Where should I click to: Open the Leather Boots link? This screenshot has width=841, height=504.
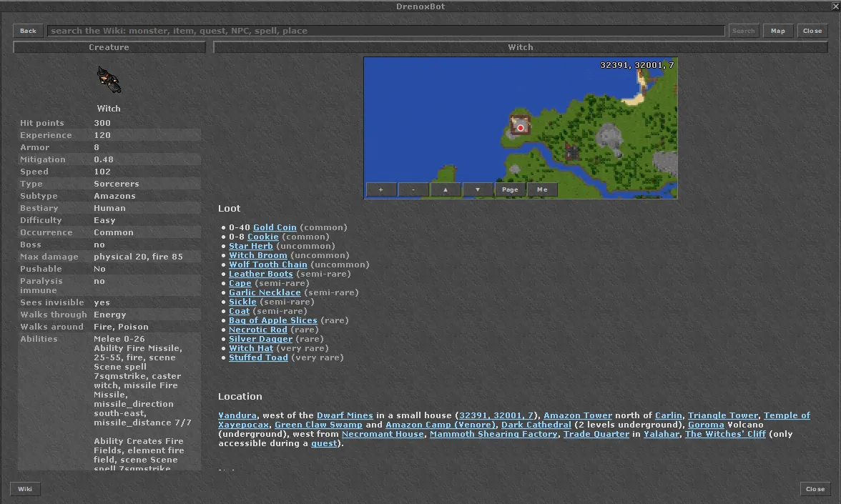(260, 274)
